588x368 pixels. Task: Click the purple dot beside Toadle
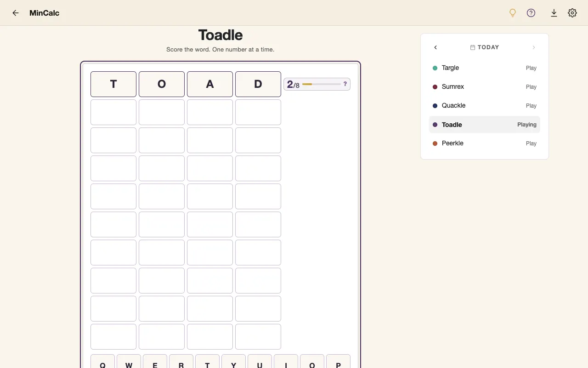(x=435, y=125)
